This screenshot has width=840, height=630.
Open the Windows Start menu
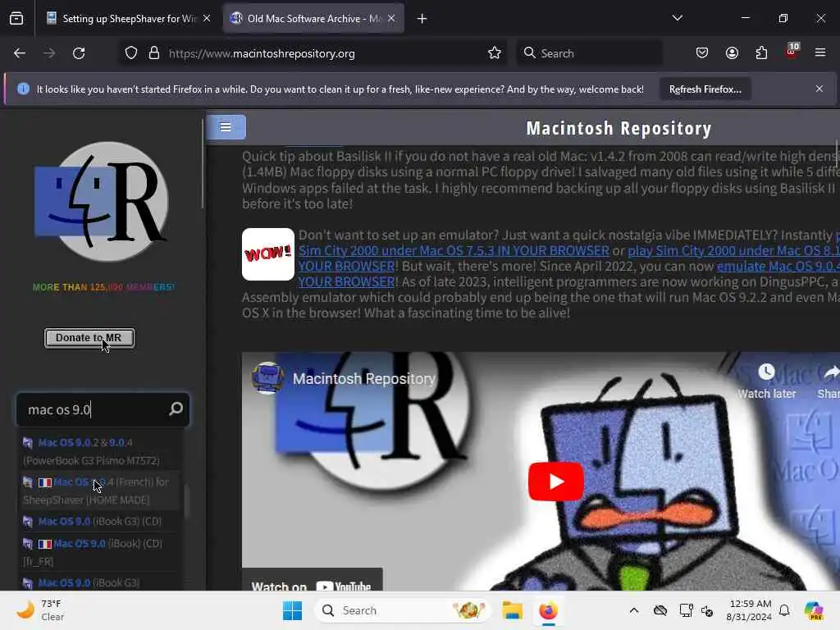(x=293, y=610)
